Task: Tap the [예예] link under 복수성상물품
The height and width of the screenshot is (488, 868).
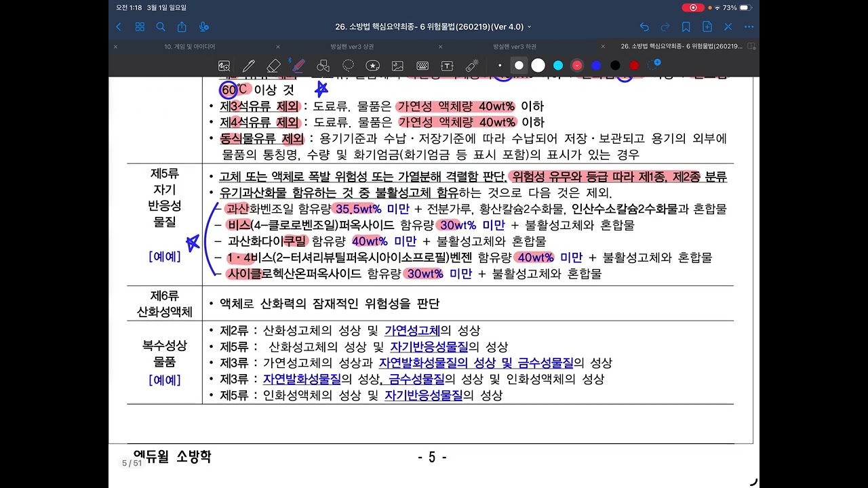Action: point(164,380)
